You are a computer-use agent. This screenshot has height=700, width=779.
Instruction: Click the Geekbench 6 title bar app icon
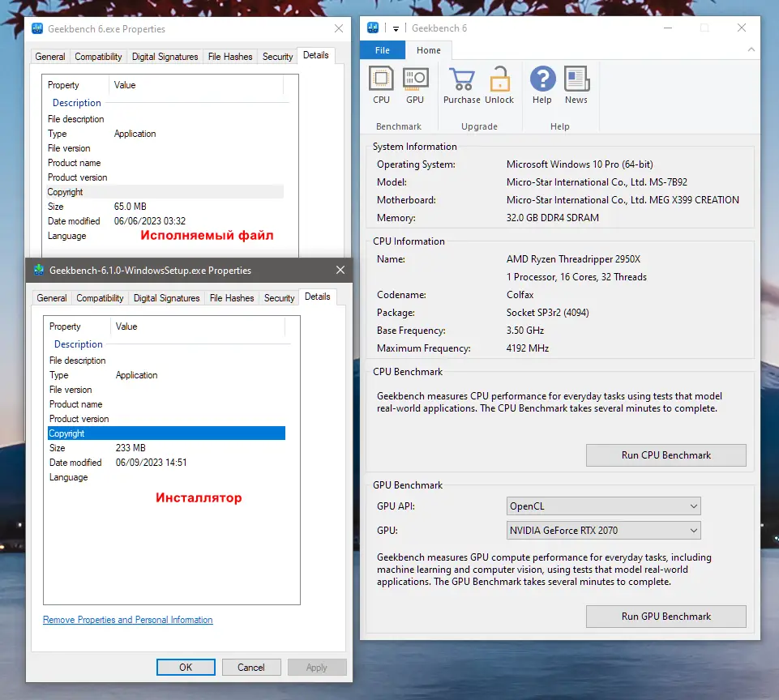[x=373, y=28]
